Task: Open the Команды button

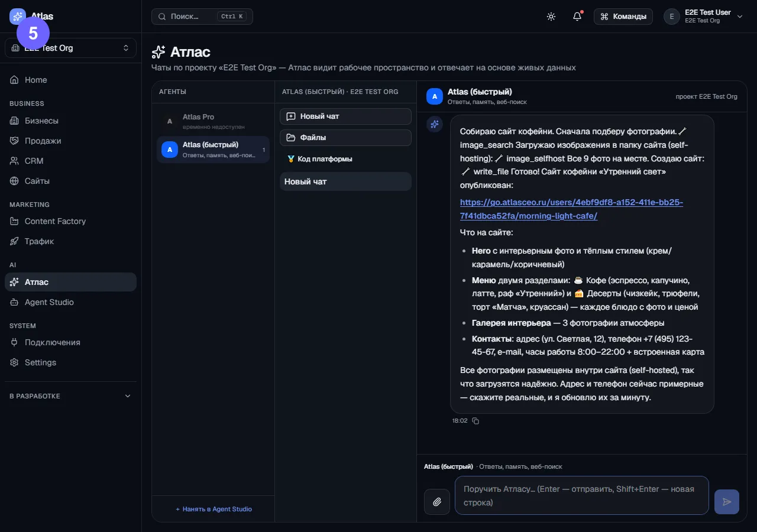Action: (x=623, y=17)
